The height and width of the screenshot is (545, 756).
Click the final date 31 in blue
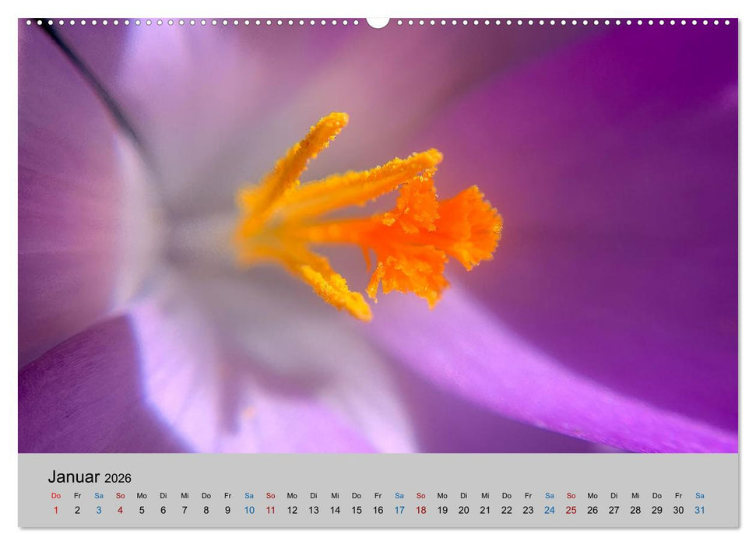(x=698, y=511)
